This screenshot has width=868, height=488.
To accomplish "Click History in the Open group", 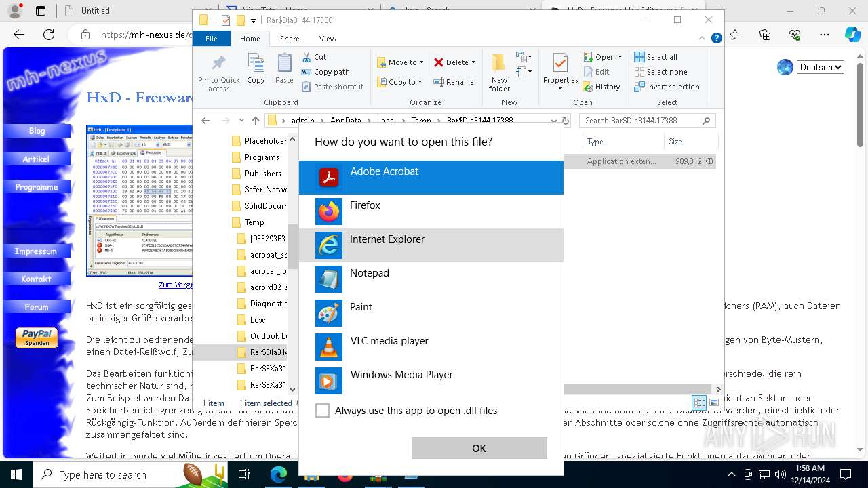I will coord(602,87).
